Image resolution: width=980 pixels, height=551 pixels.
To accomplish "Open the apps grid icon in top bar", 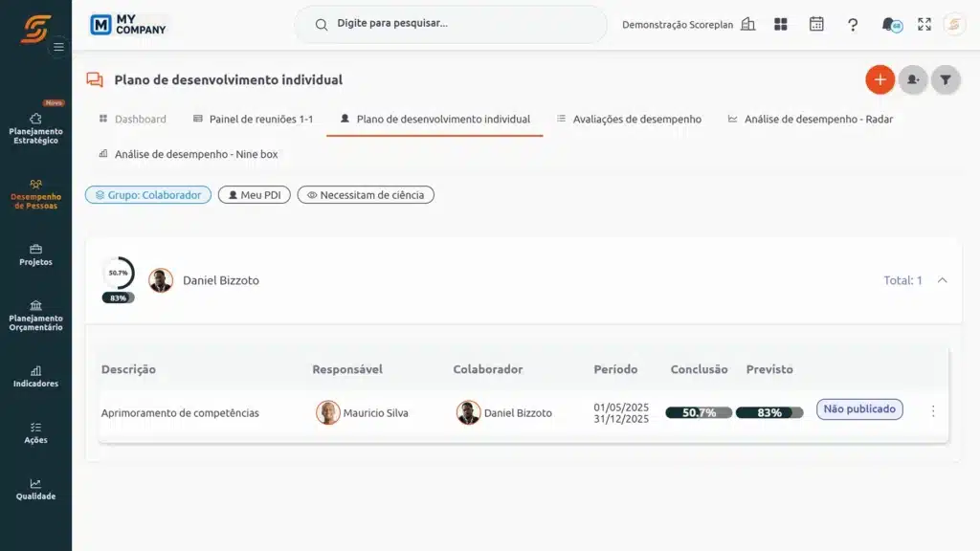I will (781, 24).
